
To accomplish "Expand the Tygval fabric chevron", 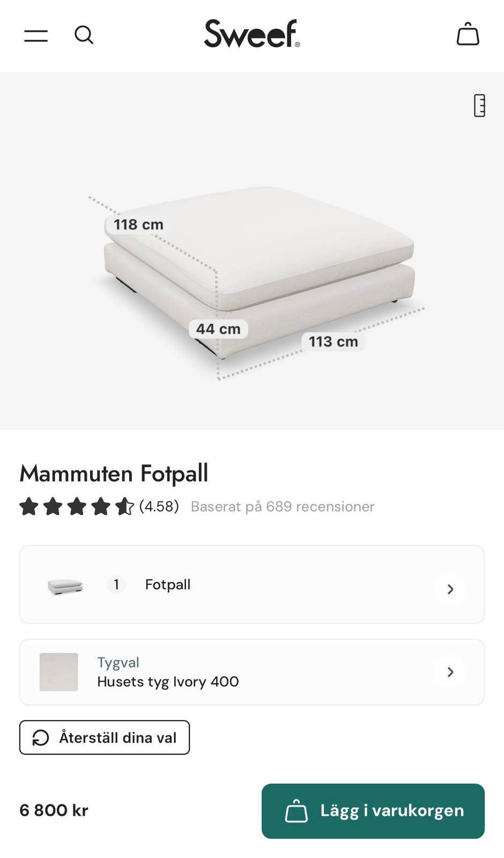I will pyautogui.click(x=450, y=672).
